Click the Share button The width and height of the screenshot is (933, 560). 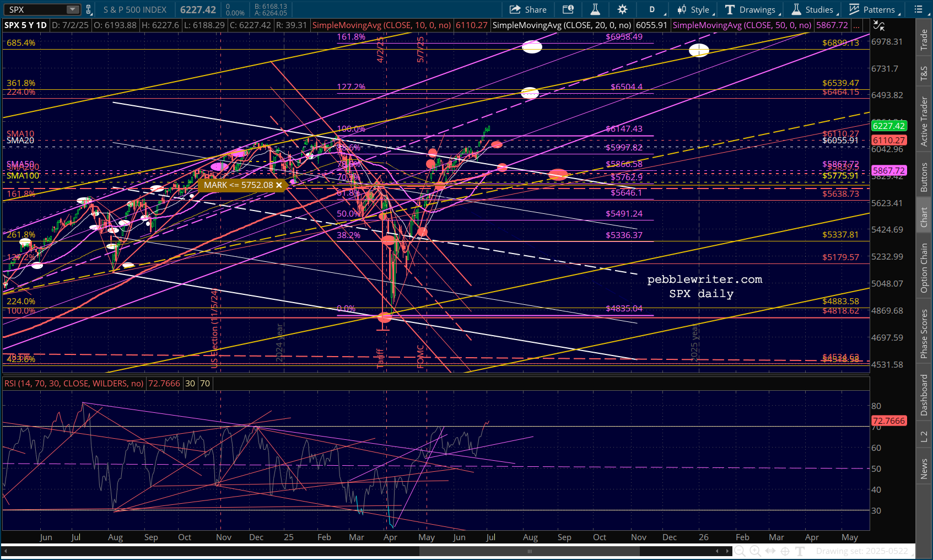click(528, 9)
